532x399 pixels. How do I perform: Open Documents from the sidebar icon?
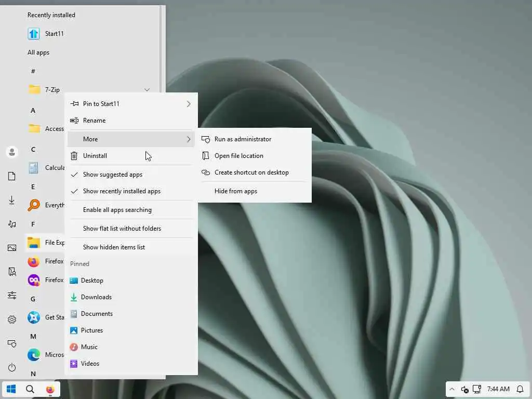coord(12,176)
